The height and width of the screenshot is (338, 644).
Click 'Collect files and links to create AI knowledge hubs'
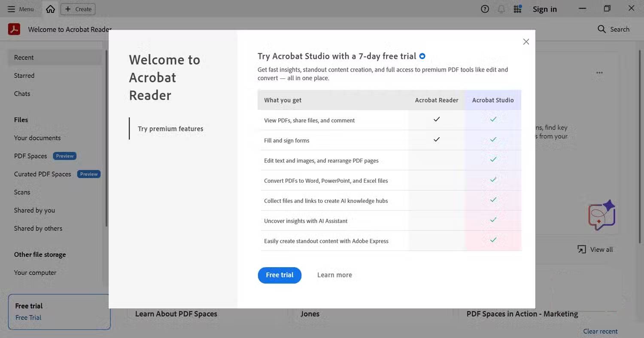click(x=326, y=201)
